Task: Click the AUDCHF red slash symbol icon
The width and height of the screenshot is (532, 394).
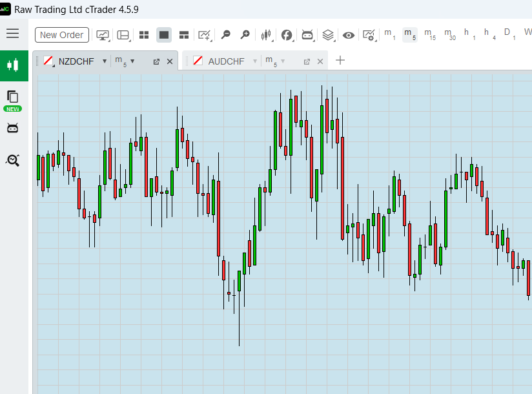Action: coord(198,61)
